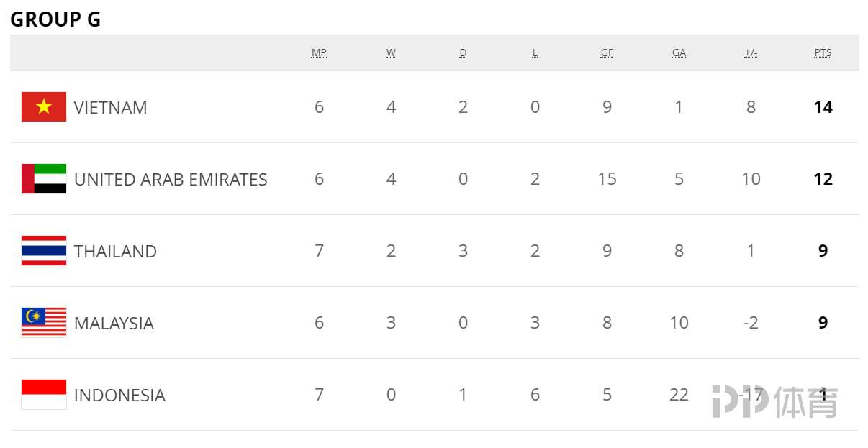Click the GF column header
Image resolution: width=868 pixels, height=448 pixels.
(x=607, y=53)
